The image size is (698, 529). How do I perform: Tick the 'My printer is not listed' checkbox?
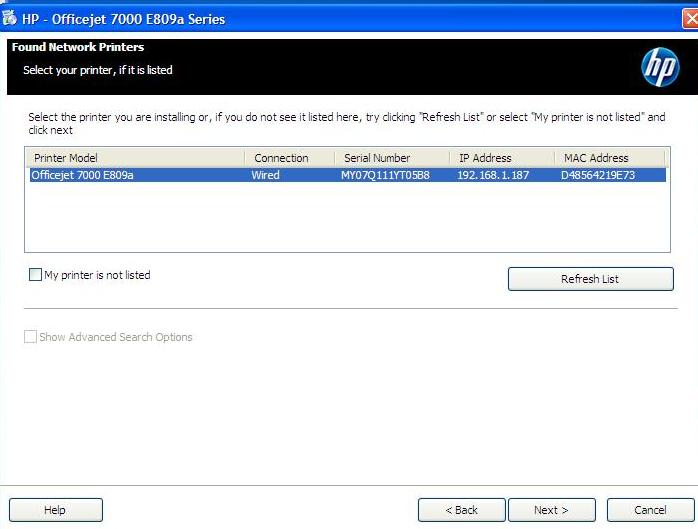[35, 274]
